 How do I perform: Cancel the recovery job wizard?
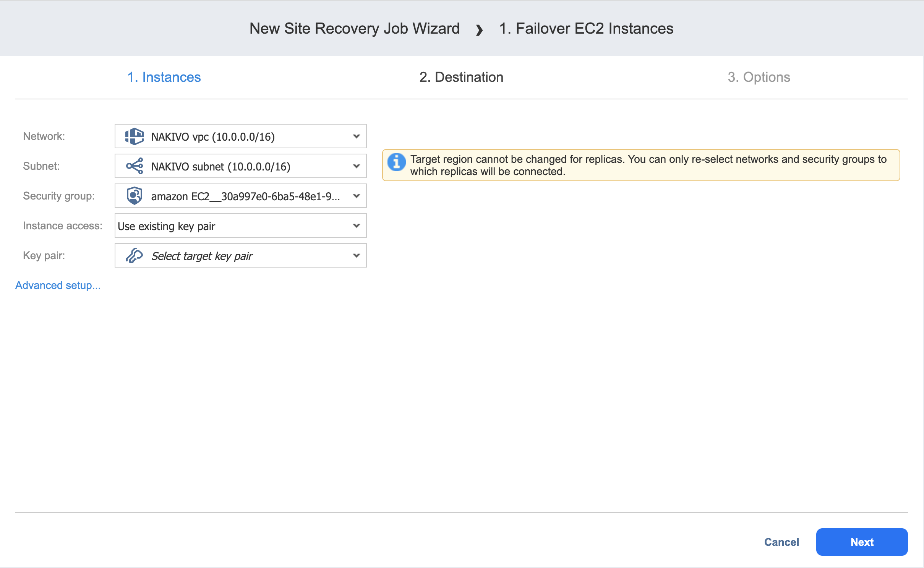click(781, 542)
